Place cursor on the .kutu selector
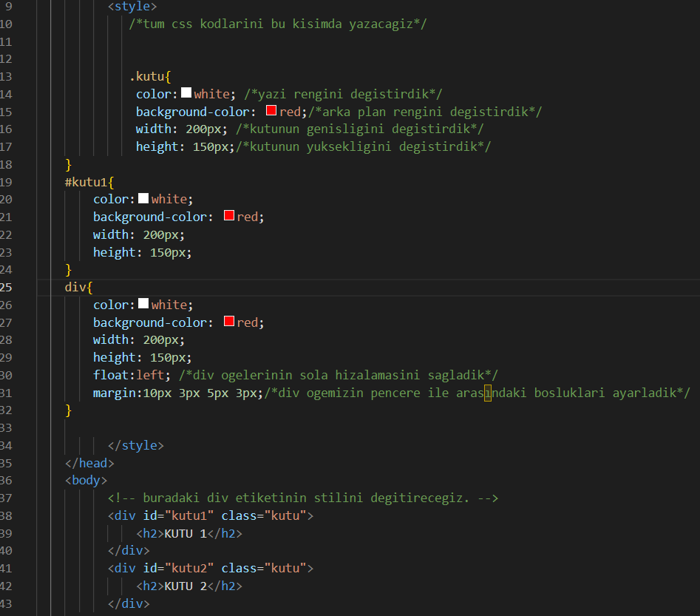Viewport: 700px width, 616px height. click(x=149, y=76)
